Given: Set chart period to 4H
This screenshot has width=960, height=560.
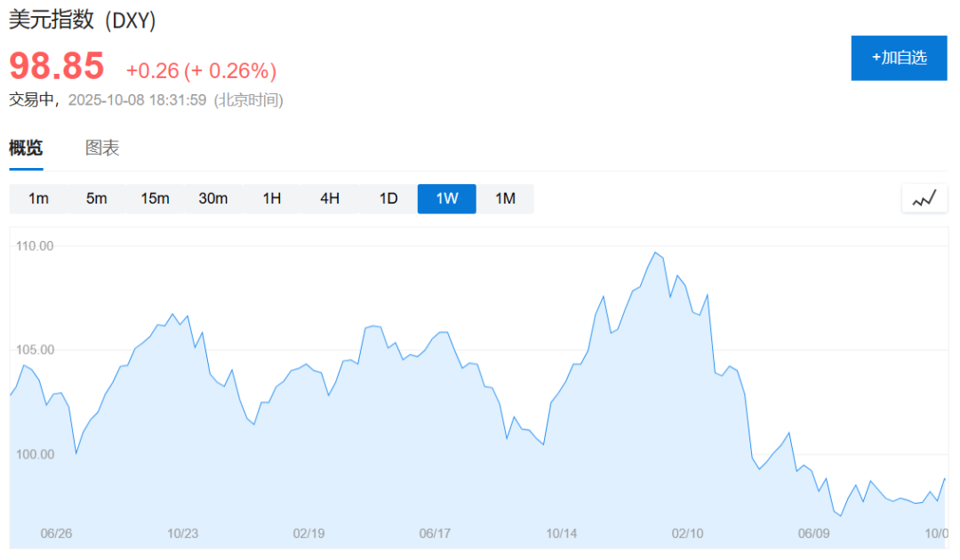Looking at the screenshot, I should [330, 199].
